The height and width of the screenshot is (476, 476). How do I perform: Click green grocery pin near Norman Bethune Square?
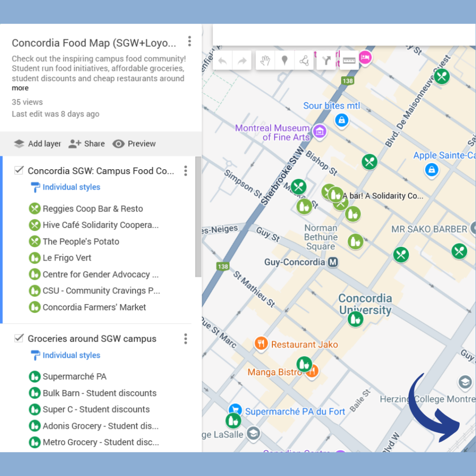[355, 242]
